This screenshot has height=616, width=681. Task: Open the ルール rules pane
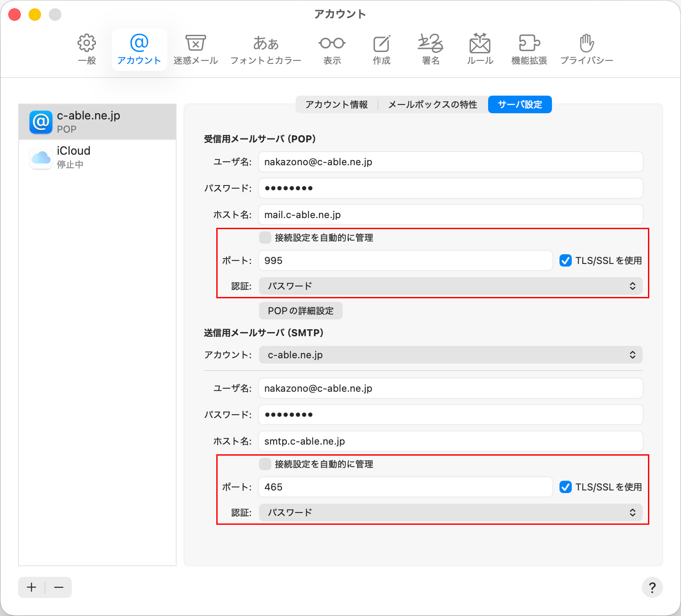pyautogui.click(x=480, y=49)
